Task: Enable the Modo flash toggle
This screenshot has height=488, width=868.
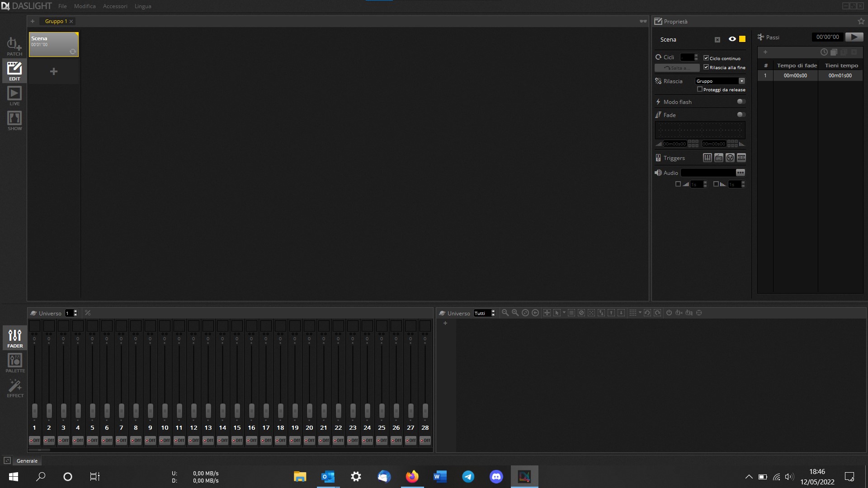Action: (741, 102)
